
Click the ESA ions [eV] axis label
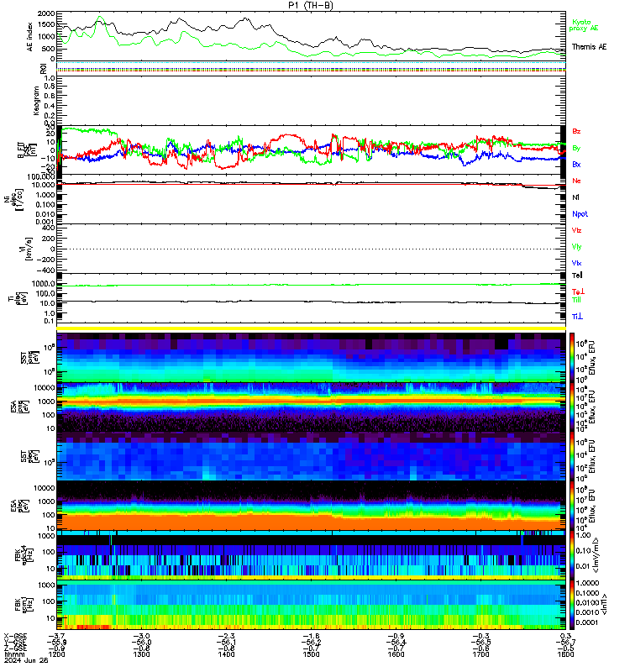tap(20, 407)
